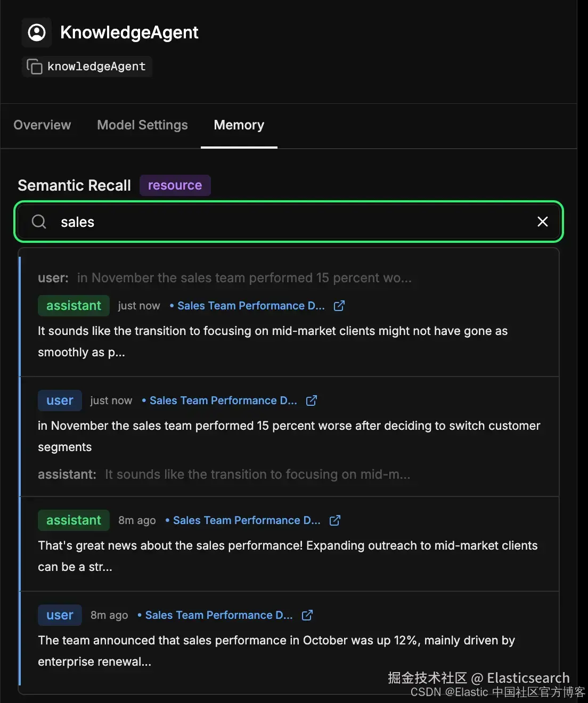588x703 pixels.
Task: Click the green assistant badge labeled just now
Action: 73,306
